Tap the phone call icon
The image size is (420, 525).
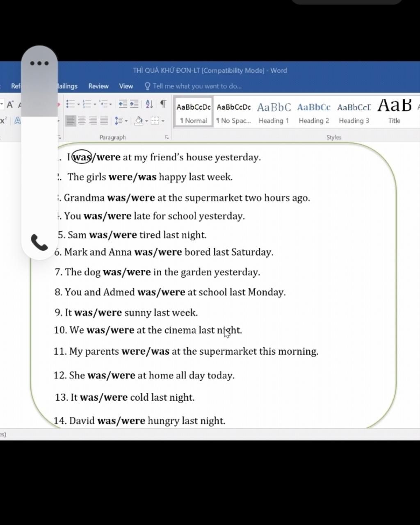(39, 242)
